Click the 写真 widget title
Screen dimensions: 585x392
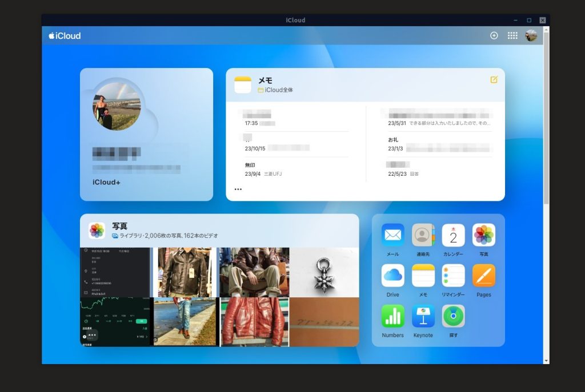pyautogui.click(x=120, y=226)
